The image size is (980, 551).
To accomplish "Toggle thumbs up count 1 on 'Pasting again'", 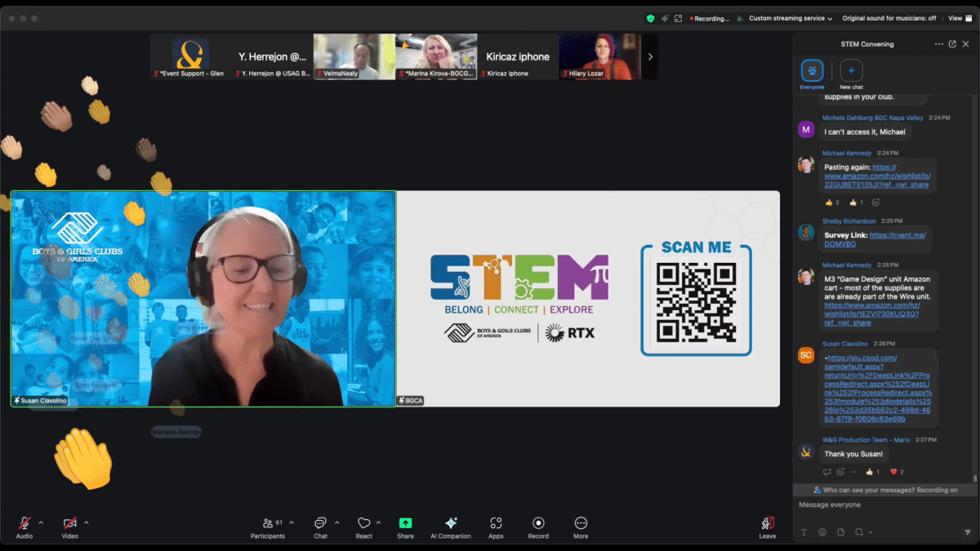I will tap(856, 202).
